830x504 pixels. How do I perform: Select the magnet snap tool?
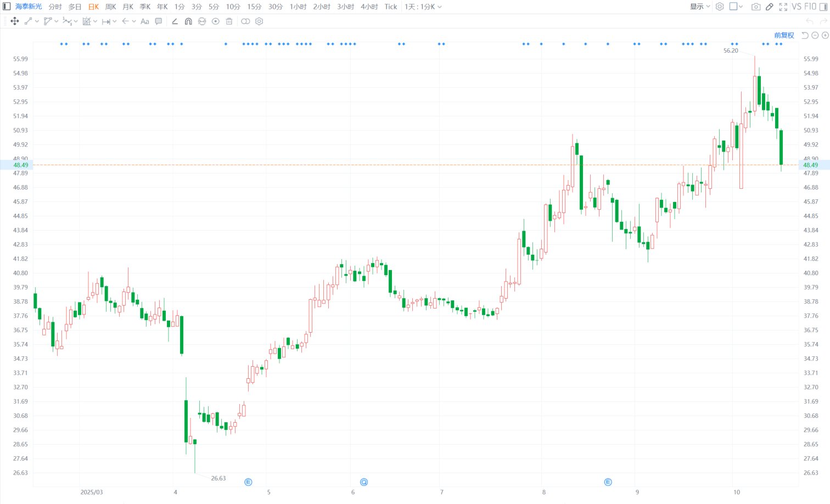(x=188, y=21)
